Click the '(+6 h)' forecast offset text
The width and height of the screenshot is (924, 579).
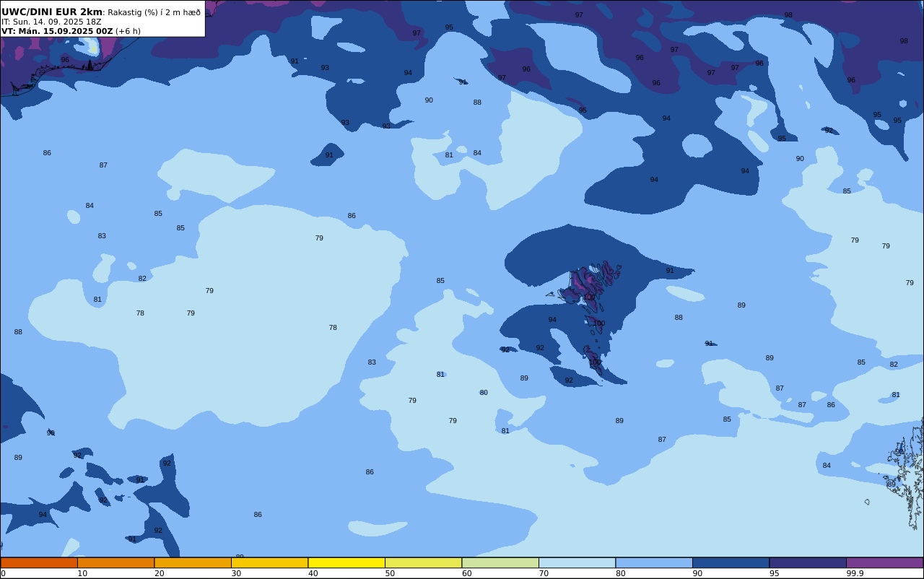point(128,31)
